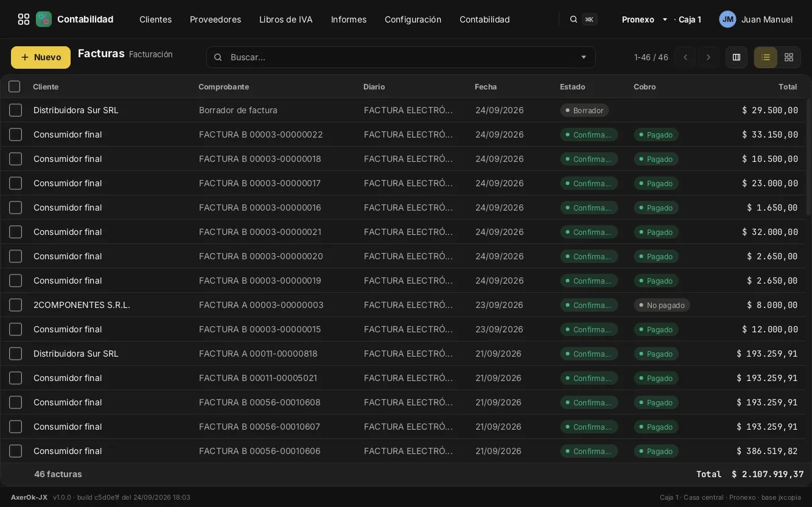Open the Proveedores menu

click(x=215, y=19)
